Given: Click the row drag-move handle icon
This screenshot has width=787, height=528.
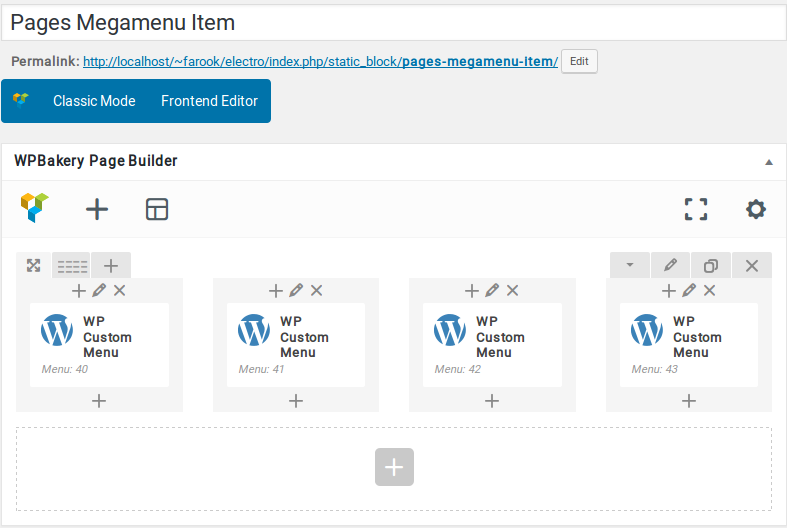Looking at the screenshot, I should point(34,266).
